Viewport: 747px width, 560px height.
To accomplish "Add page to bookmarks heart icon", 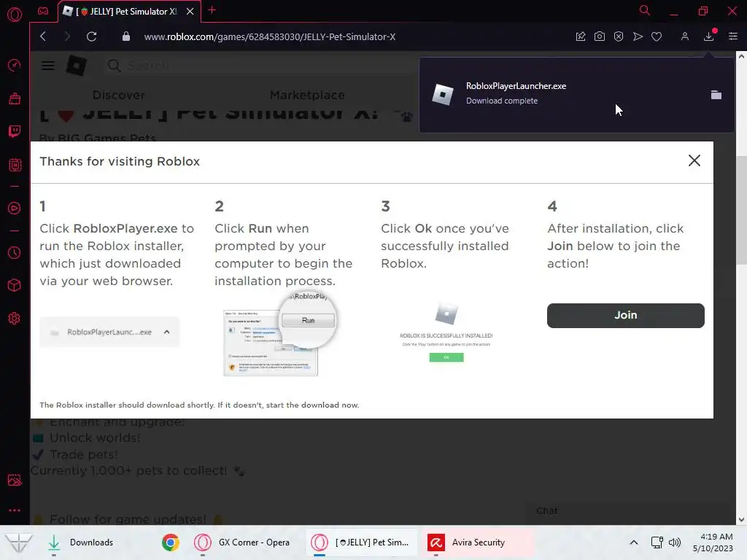I will pos(657,36).
